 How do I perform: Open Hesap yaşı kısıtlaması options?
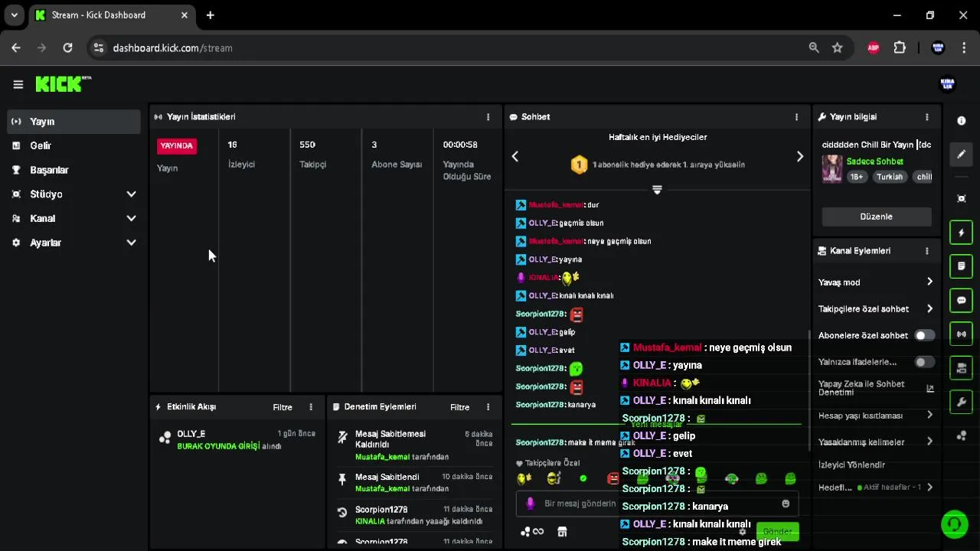tap(876, 416)
